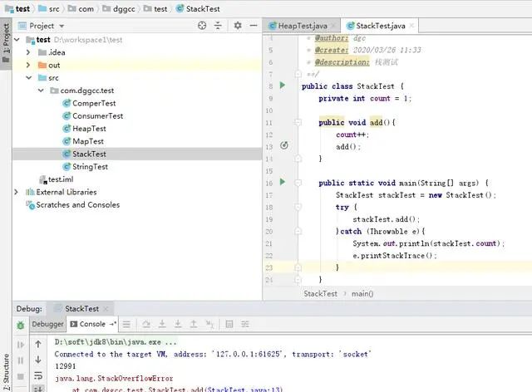Image resolution: width=532 pixels, height=392 pixels.
Task: Switch to the HeapTest.java editor tab
Action: point(303,26)
